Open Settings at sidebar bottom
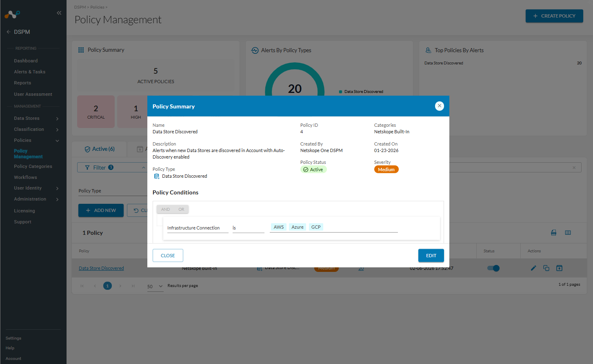593x364 pixels. click(x=13, y=338)
